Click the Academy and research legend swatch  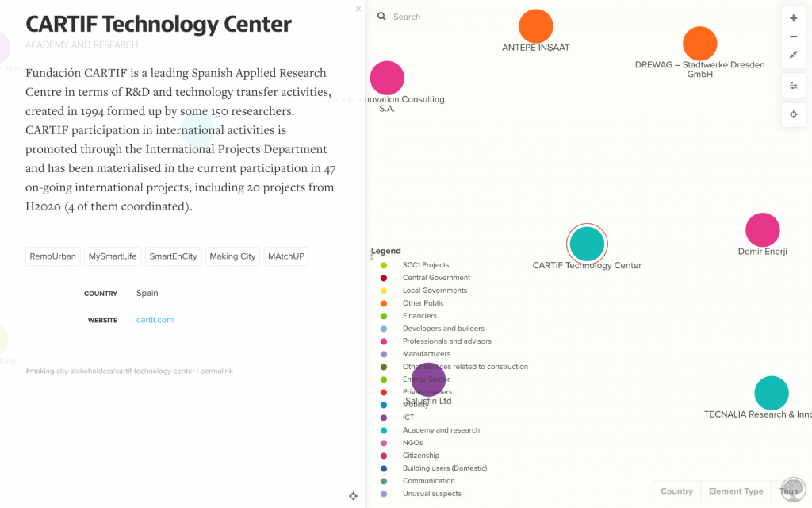tap(384, 430)
